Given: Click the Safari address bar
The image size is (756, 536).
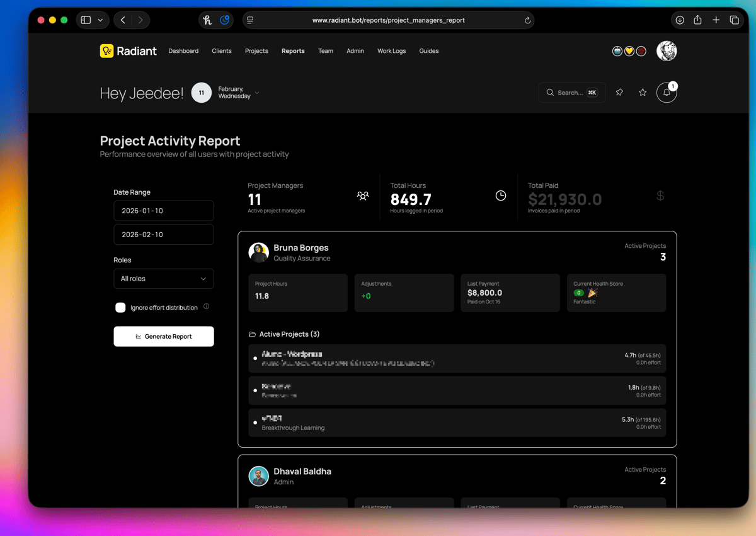Looking at the screenshot, I should tap(388, 20).
